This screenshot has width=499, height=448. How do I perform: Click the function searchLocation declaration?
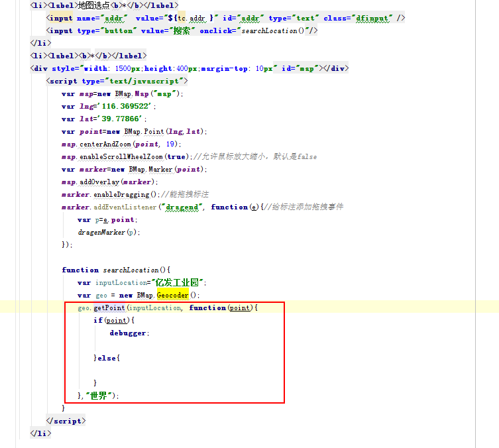click(x=116, y=270)
